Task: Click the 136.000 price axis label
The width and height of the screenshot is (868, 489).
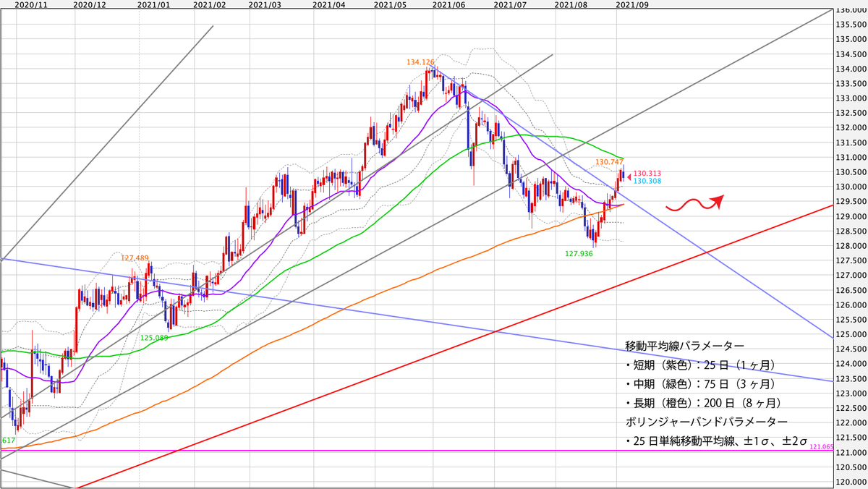Action: [x=852, y=10]
